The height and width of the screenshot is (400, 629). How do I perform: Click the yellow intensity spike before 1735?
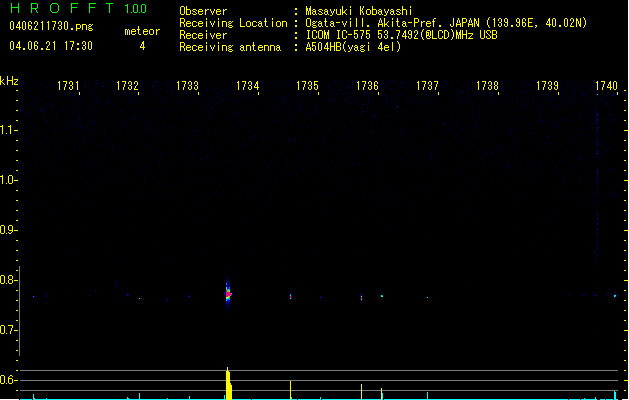[x=290, y=390]
